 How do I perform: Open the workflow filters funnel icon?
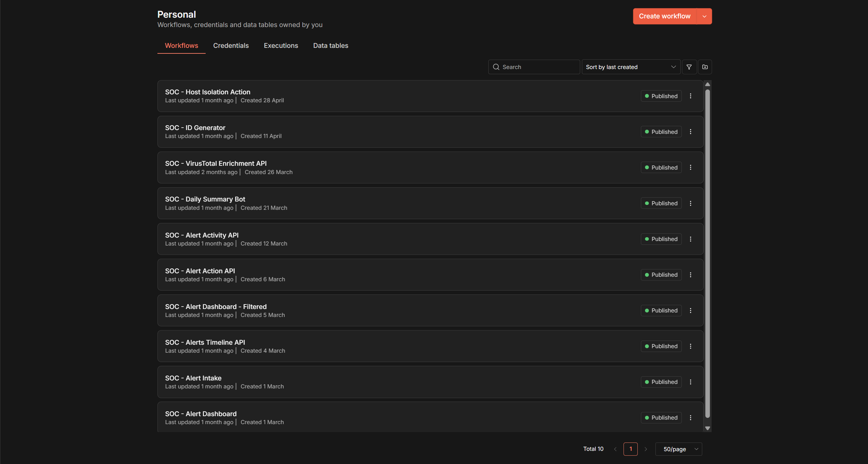[689, 67]
